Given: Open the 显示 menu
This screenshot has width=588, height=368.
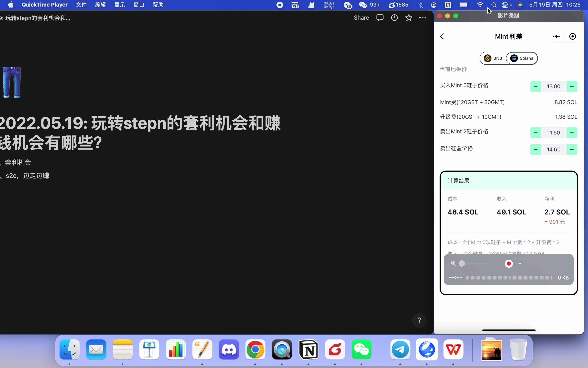Looking at the screenshot, I should 120,5.
